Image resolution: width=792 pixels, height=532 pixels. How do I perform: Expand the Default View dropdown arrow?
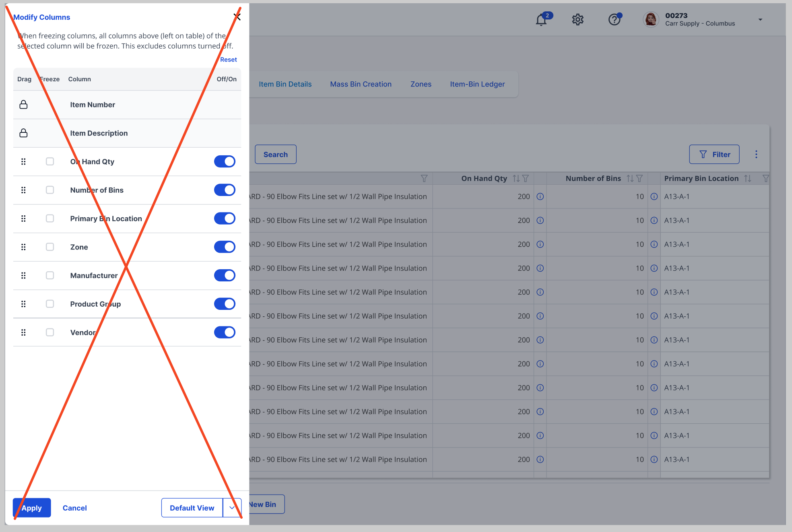[232, 508]
